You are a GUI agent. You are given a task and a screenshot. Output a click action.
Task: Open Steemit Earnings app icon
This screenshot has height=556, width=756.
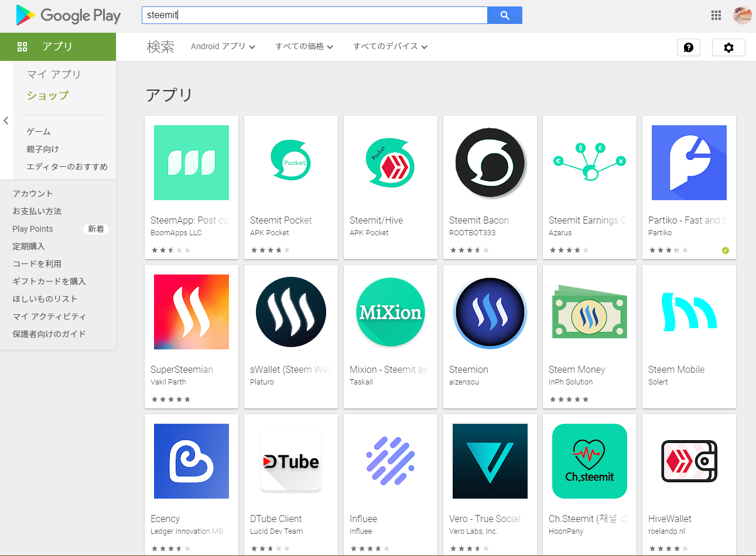[590, 163]
